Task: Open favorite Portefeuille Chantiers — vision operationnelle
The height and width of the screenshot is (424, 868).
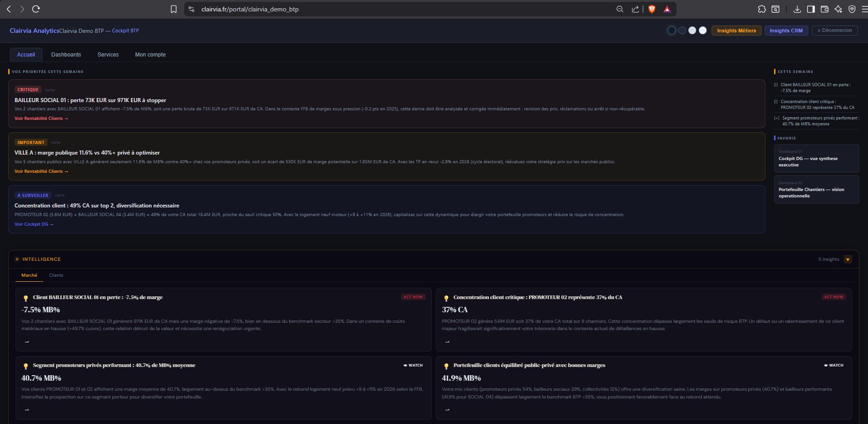Action: tap(816, 189)
